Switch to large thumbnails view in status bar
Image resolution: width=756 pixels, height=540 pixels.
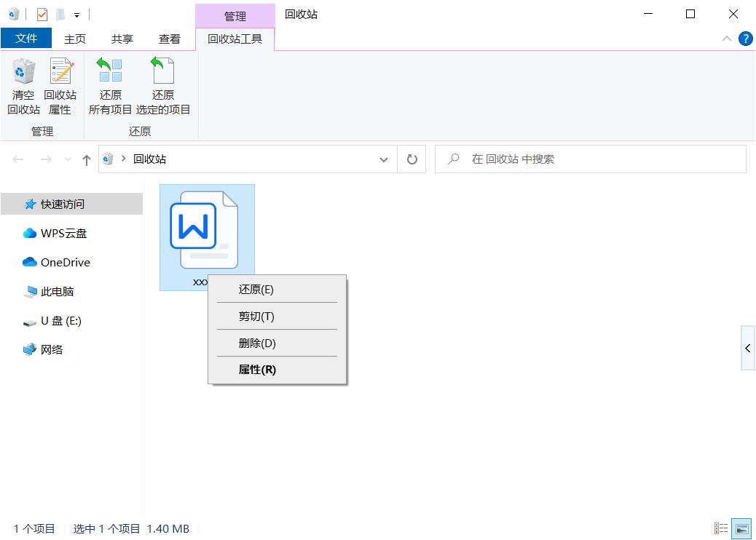[743, 528]
